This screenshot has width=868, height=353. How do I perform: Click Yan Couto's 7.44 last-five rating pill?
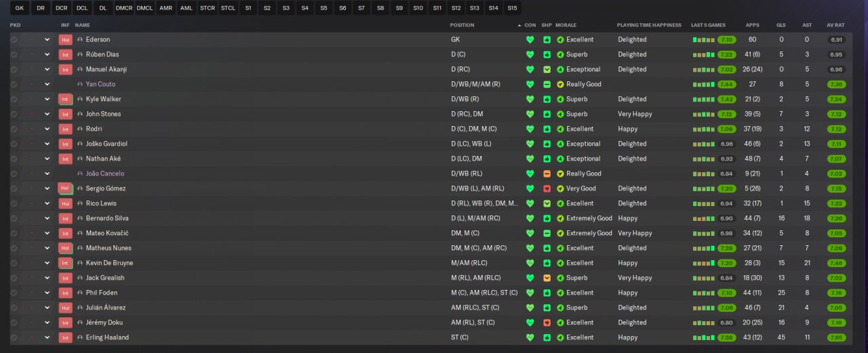pyautogui.click(x=727, y=84)
